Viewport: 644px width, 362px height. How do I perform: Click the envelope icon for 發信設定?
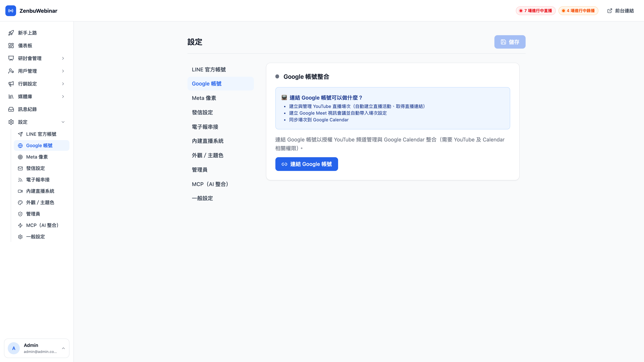tap(20, 168)
